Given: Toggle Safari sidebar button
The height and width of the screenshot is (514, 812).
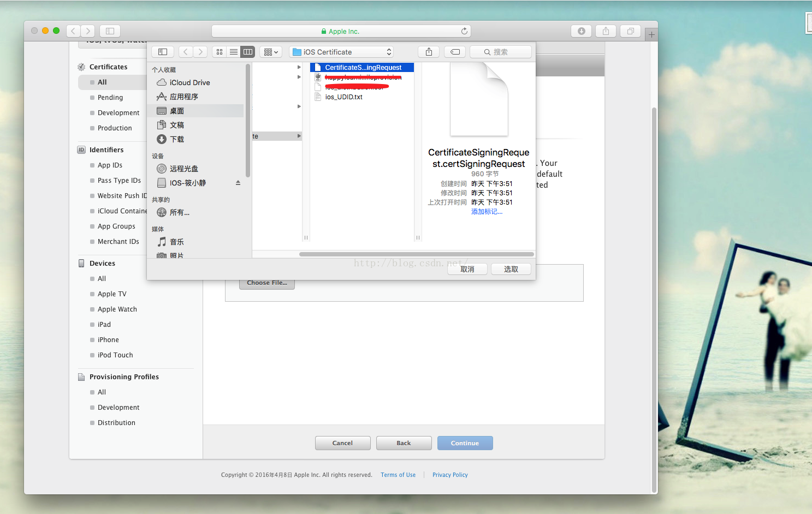Looking at the screenshot, I should pyautogui.click(x=110, y=31).
